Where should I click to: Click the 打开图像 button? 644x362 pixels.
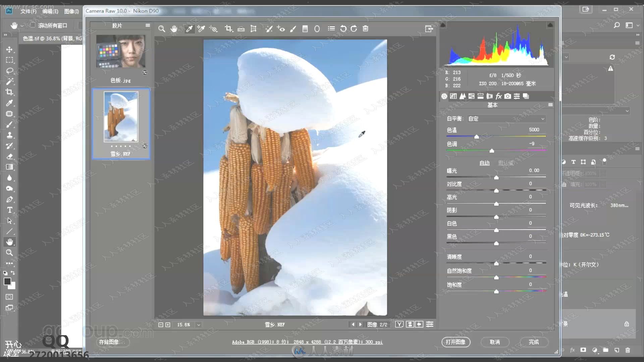point(455,342)
